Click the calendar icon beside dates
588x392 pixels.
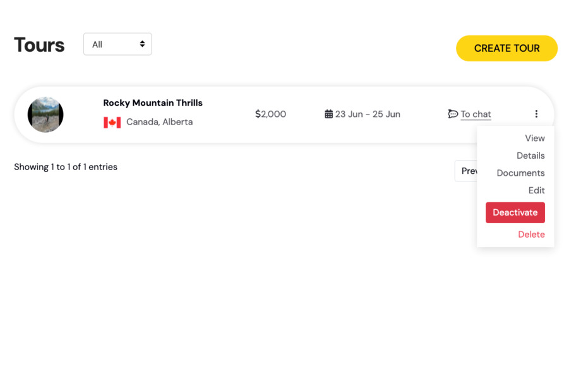tap(328, 114)
